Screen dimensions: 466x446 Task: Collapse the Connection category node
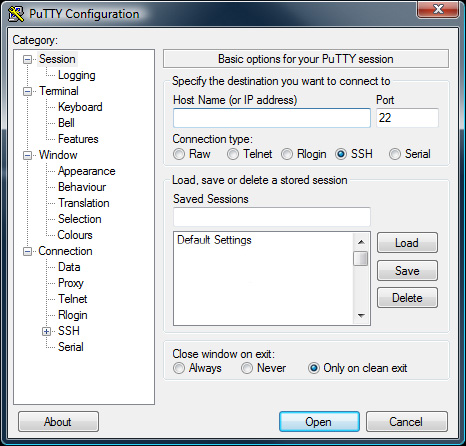pyautogui.click(x=27, y=251)
